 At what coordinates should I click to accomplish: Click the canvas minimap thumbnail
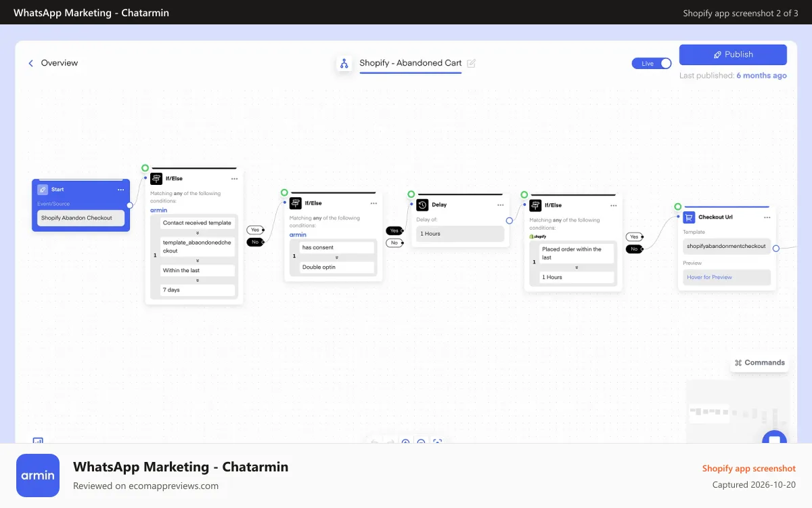(x=737, y=411)
